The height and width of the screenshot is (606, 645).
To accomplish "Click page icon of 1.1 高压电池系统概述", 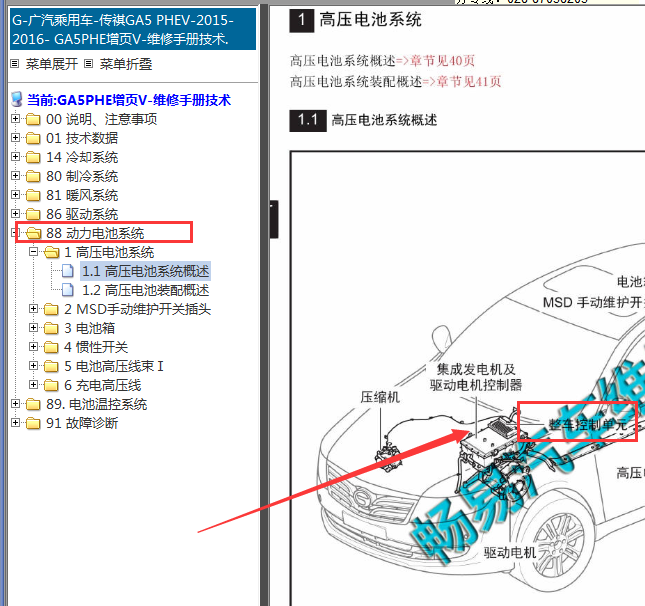I will click(x=67, y=271).
